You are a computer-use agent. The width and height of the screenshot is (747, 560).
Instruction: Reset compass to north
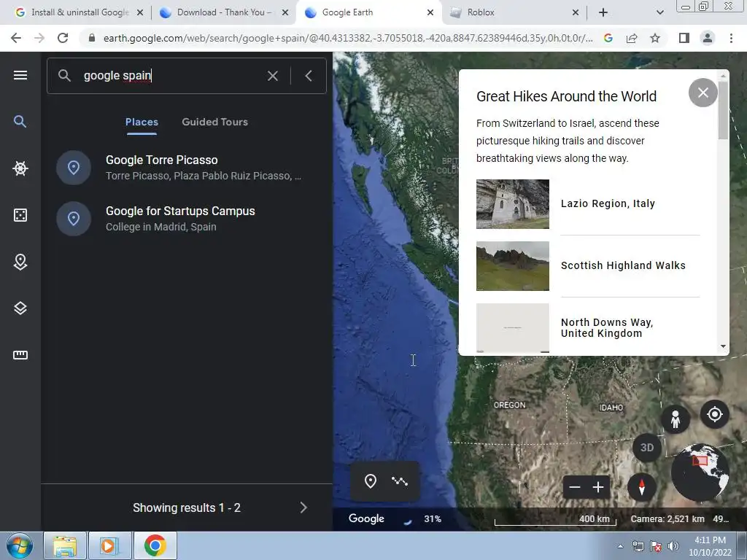tap(642, 487)
